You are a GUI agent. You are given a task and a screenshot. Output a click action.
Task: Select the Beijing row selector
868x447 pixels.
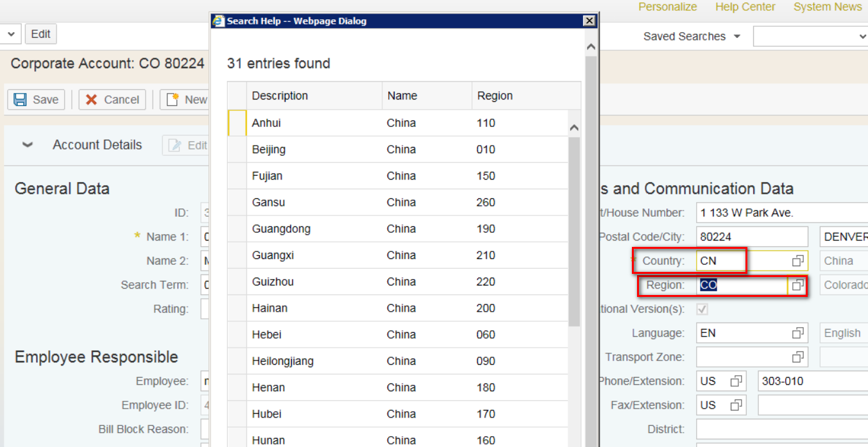pos(237,149)
